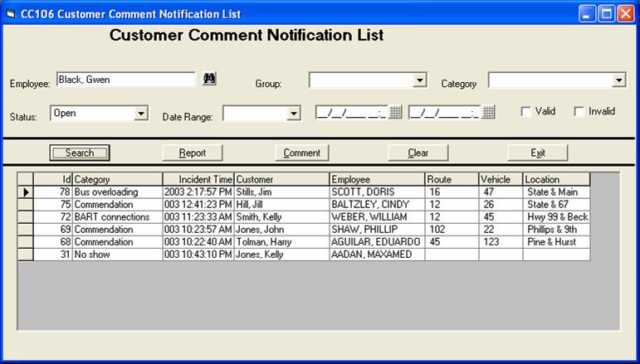
Task: Select row marker arrow for Id 78
Action: (x=25, y=192)
